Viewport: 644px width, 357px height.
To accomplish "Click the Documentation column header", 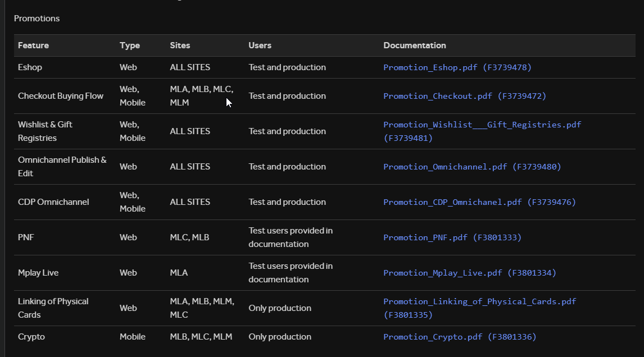I will coord(415,45).
